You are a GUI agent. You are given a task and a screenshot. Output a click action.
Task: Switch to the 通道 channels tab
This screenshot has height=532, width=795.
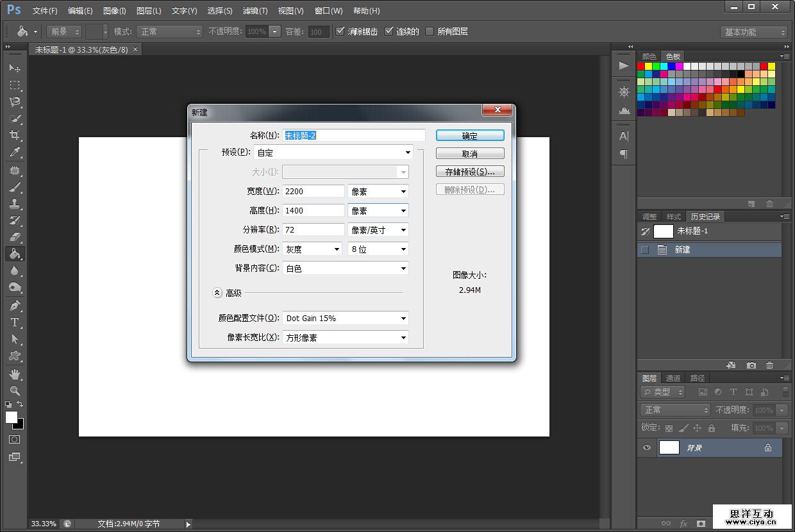click(673, 378)
